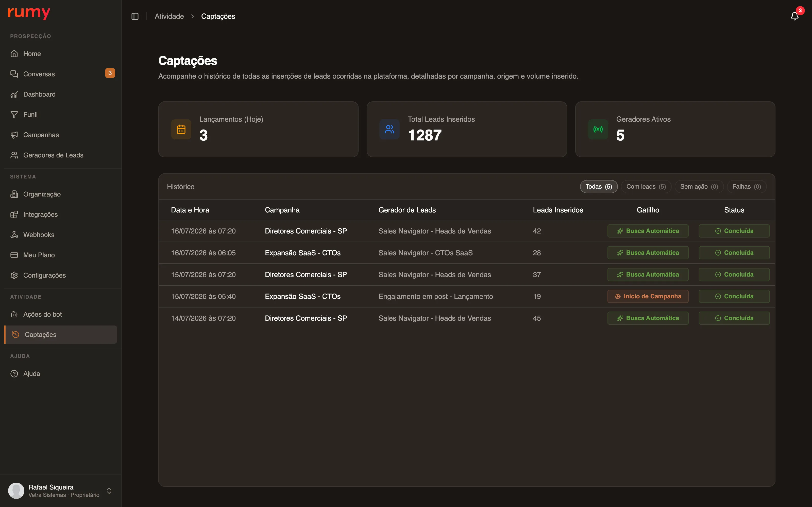The image size is (812, 507).
Task: Click the breadcrumb chevron after Atividade
Action: click(x=193, y=16)
